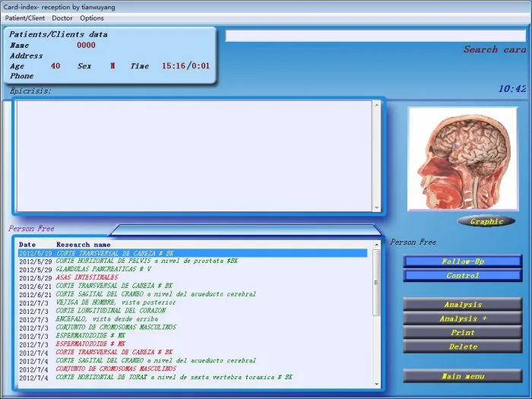Click the Print button
532x399 pixels.
462,333
